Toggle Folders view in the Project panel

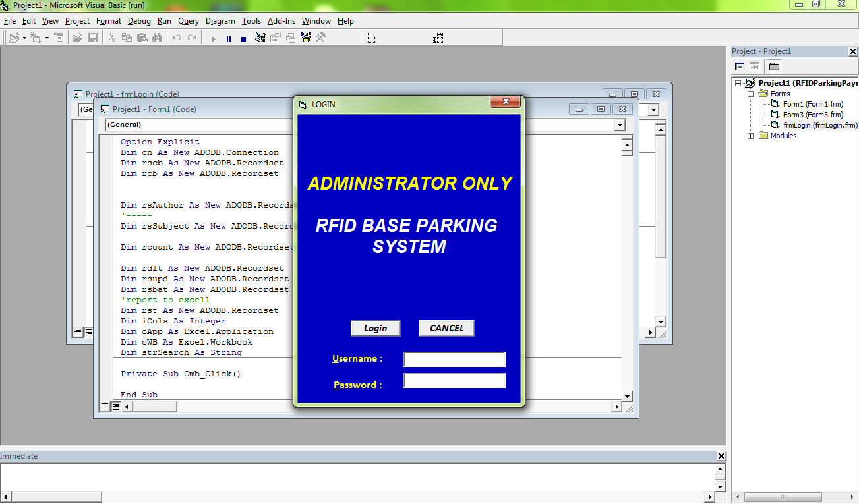774,67
